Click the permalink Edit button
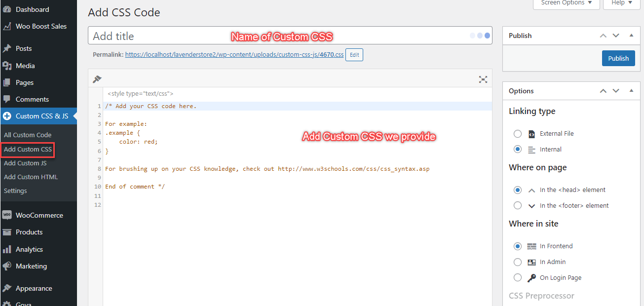 (354, 55)
